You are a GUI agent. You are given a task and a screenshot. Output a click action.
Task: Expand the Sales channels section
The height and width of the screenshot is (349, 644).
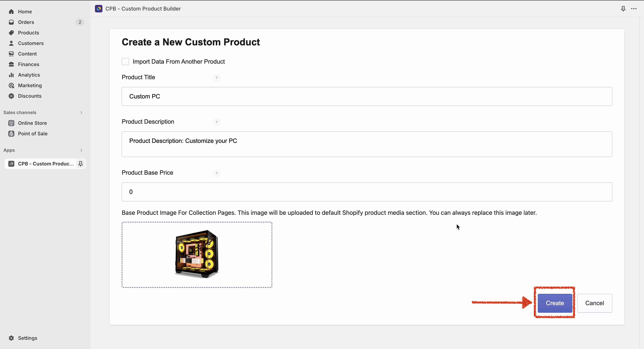[81, 113]
